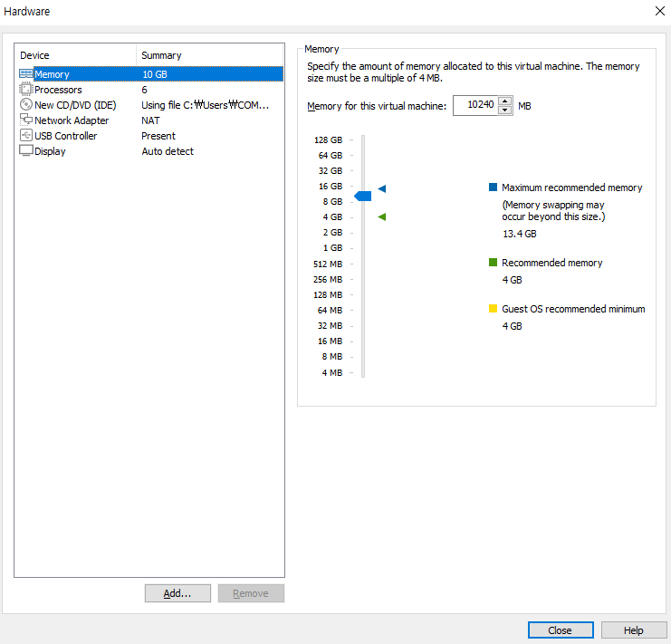This screenshot has height=644, width=671.
Task: Click the blue maximum recommended memory marker
Action: (382, 188)
